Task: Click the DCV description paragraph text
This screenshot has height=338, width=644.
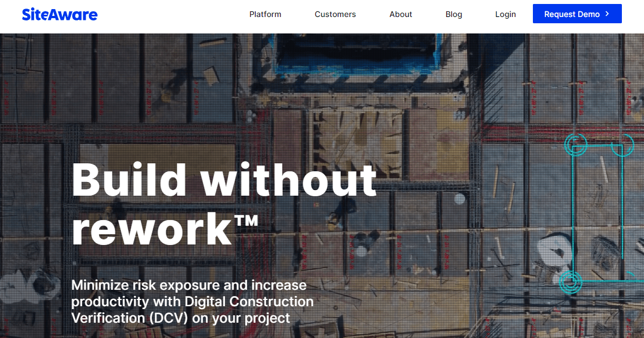Action: point(192,301)
